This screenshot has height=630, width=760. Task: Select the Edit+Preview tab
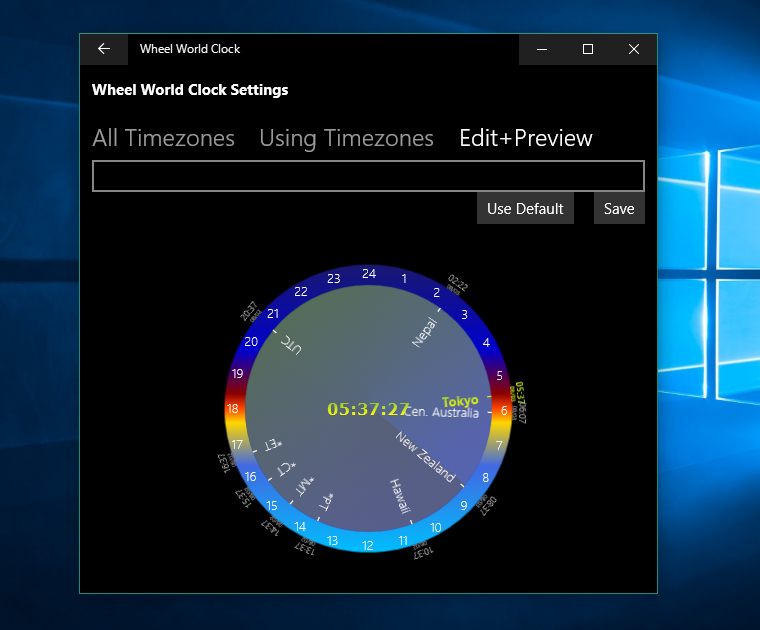click(526, 138)
